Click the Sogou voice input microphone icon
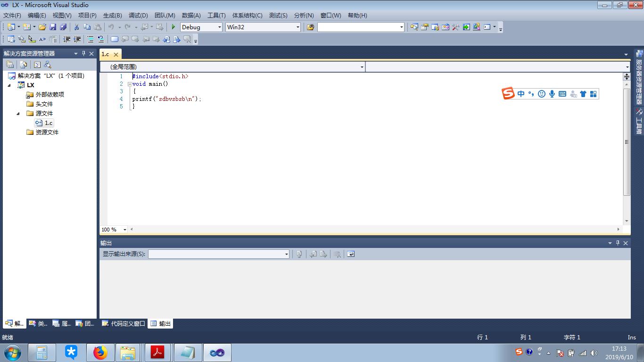 click(x=552, y=94)
